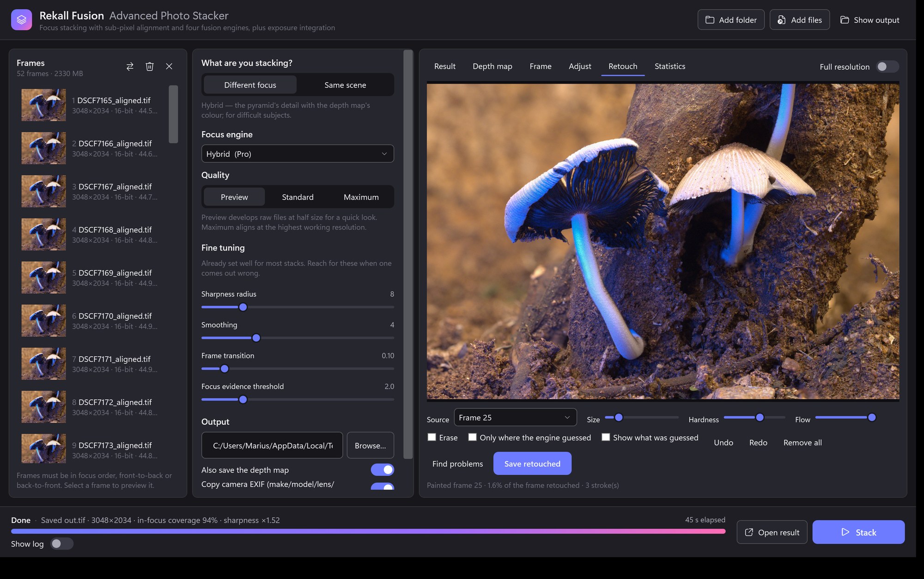Viewport: 924px width, 579px height.
Task: Toggle Copy camera EXIF switch
Action: click(382, 487)
